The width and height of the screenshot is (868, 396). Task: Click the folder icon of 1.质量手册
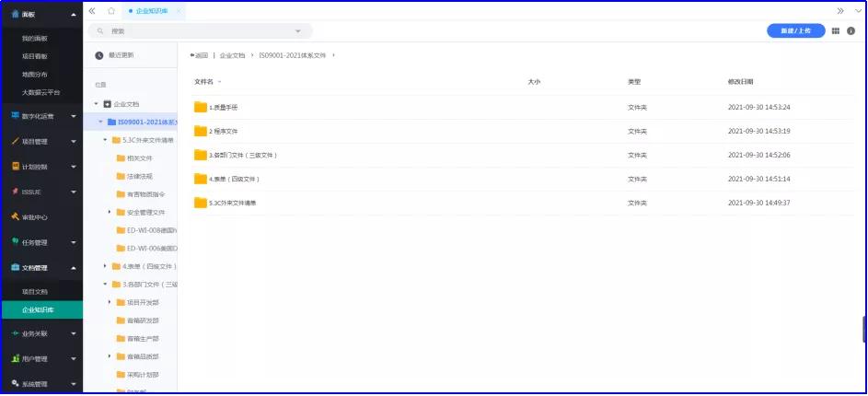(x=201, y=107)
